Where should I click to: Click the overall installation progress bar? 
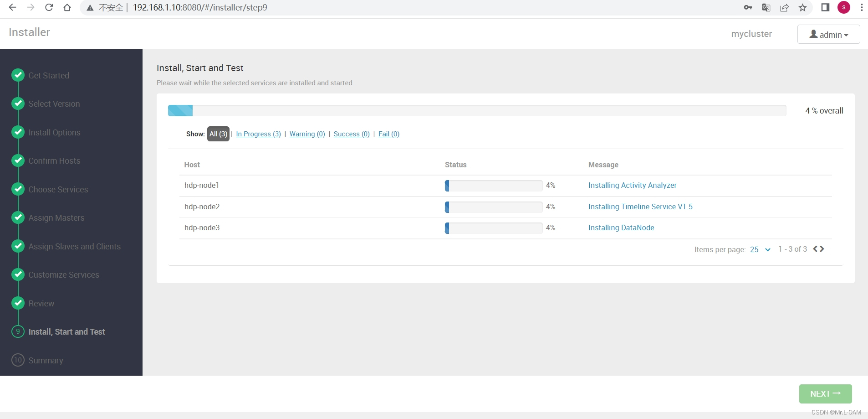tap(477, 110)
